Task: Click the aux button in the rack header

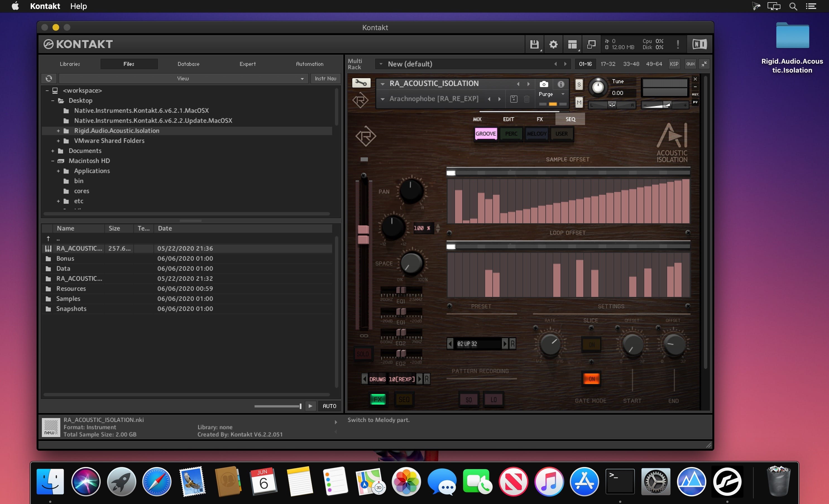Action: click(x=690, y=64)
